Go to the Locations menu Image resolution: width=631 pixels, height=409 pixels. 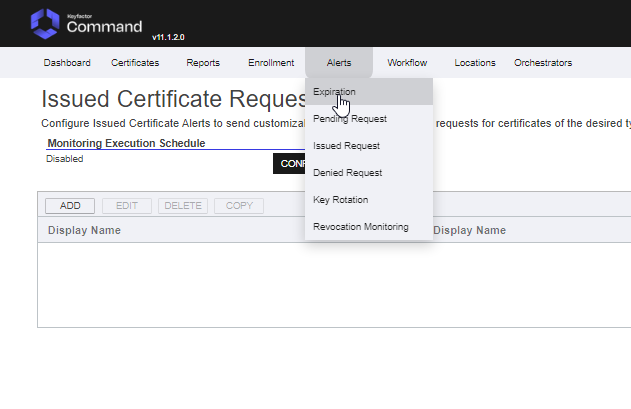click(x=475, y=63)
